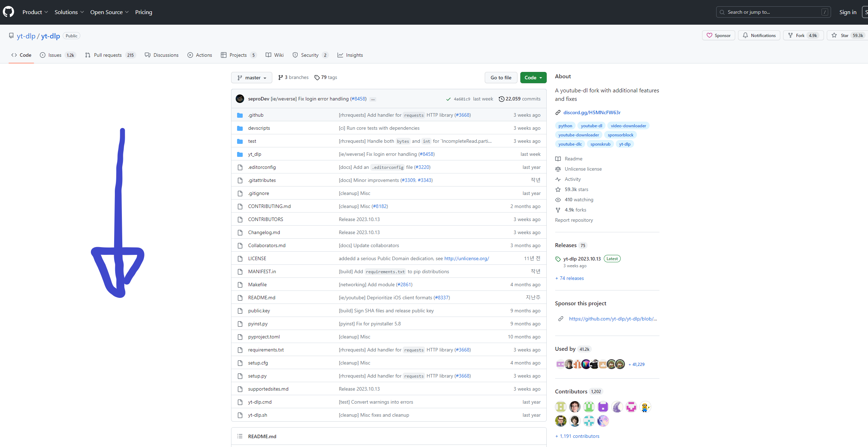This screenshot has width=868, height=447.
Task: Open the pyproject.toml file
Action: (x=264, y=337)
